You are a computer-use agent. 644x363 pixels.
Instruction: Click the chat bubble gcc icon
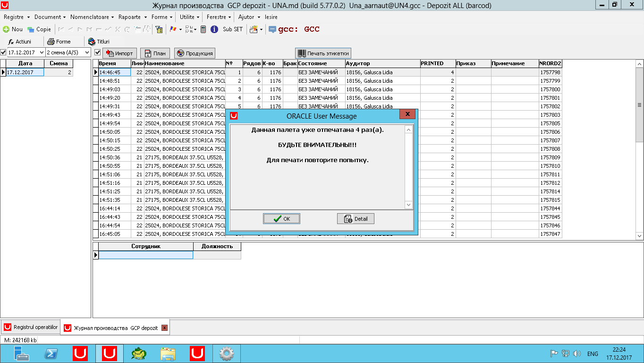[x=272, y=29]
